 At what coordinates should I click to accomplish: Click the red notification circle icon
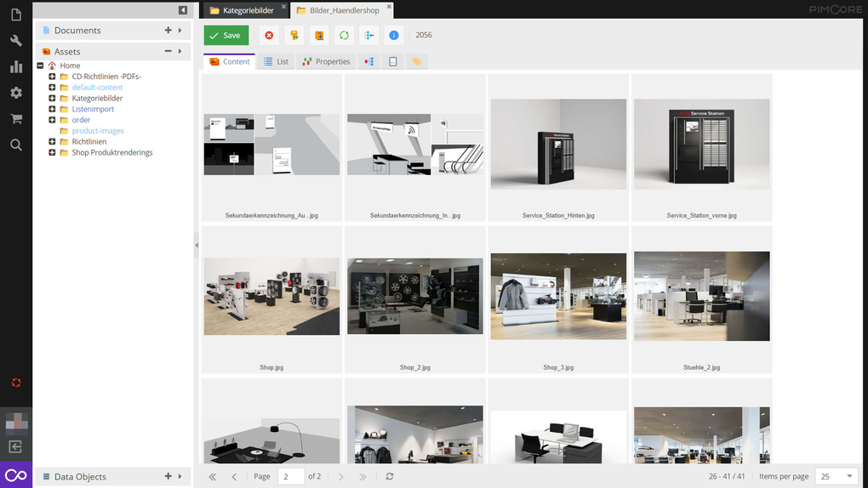pos(16,383)
